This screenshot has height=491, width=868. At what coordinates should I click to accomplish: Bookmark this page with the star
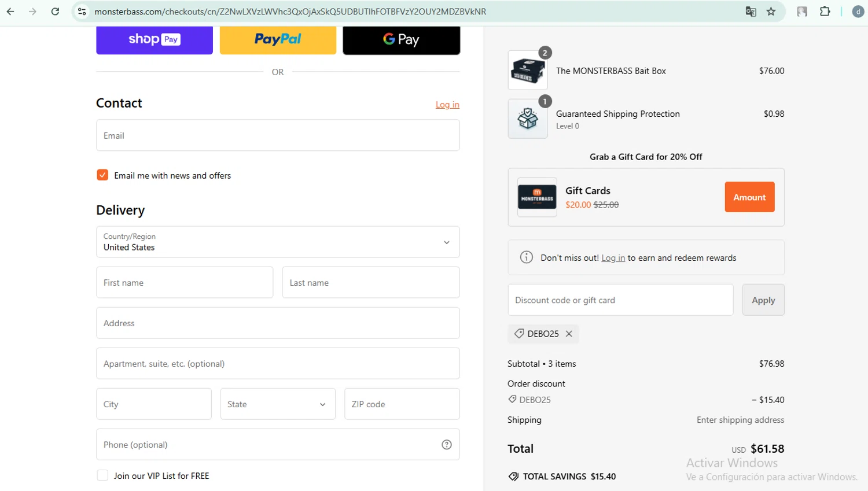771,12
